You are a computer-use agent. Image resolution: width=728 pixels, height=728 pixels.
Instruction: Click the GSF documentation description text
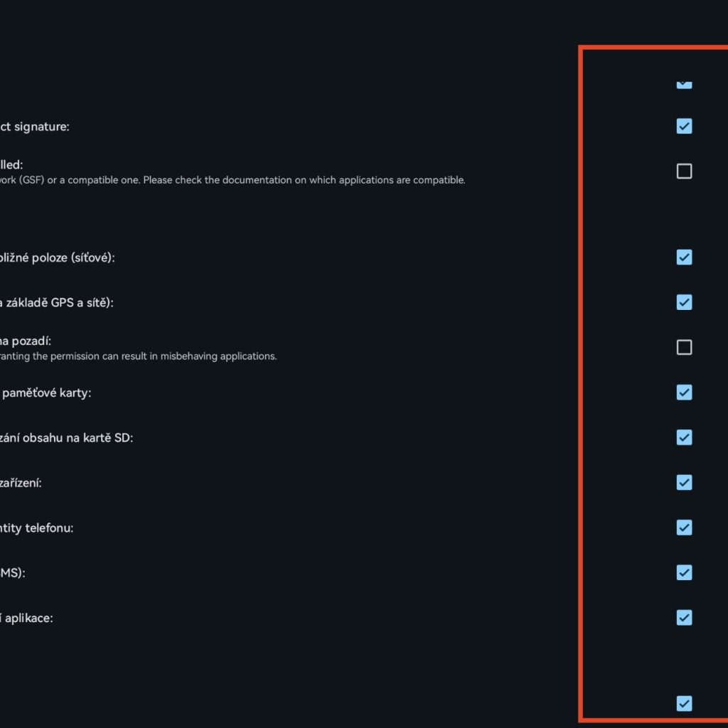click(235, 180)
